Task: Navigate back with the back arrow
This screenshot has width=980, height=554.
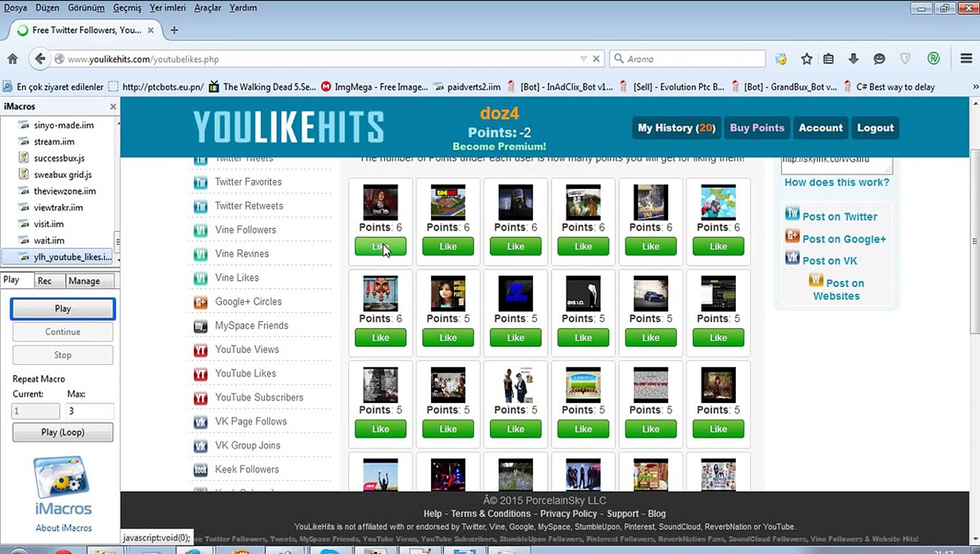Action: pyautogui.click(x=39, y=59)
